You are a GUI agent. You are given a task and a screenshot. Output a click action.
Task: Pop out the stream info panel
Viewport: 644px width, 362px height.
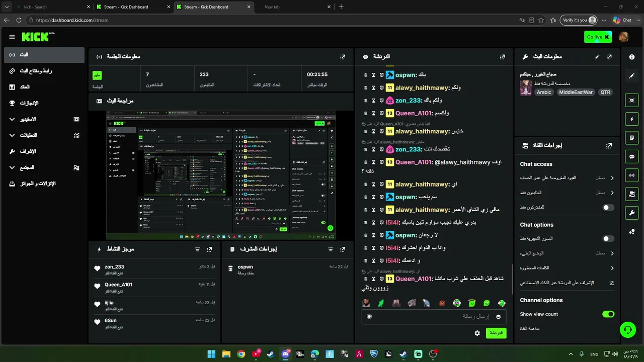609,57
